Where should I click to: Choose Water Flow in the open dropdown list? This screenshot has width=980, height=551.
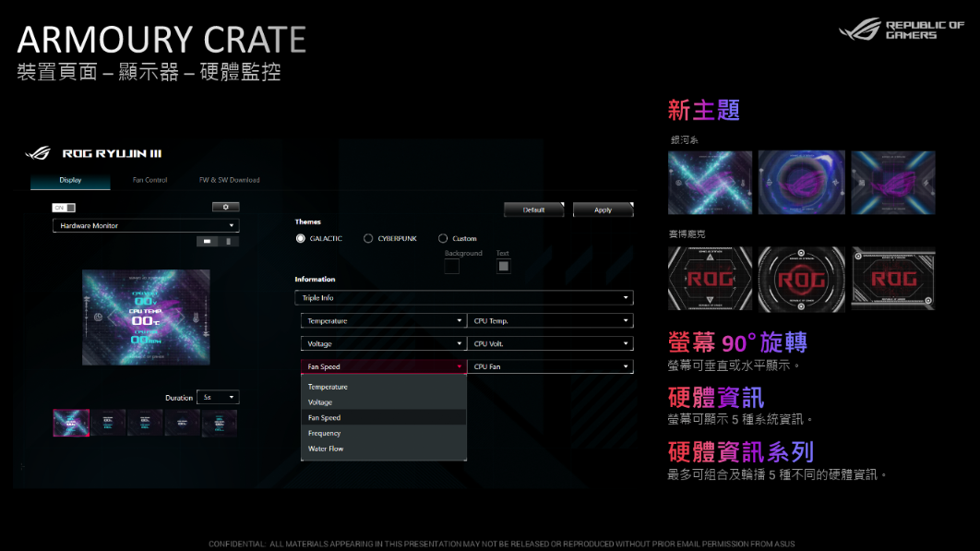point(384,449)
